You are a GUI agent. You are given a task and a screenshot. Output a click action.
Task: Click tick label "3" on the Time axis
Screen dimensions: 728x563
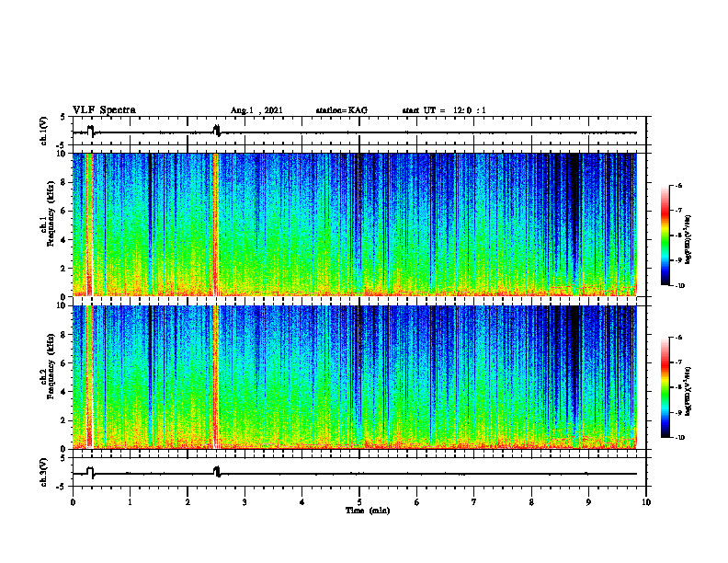pyautogui.click(x=245, y=502)
